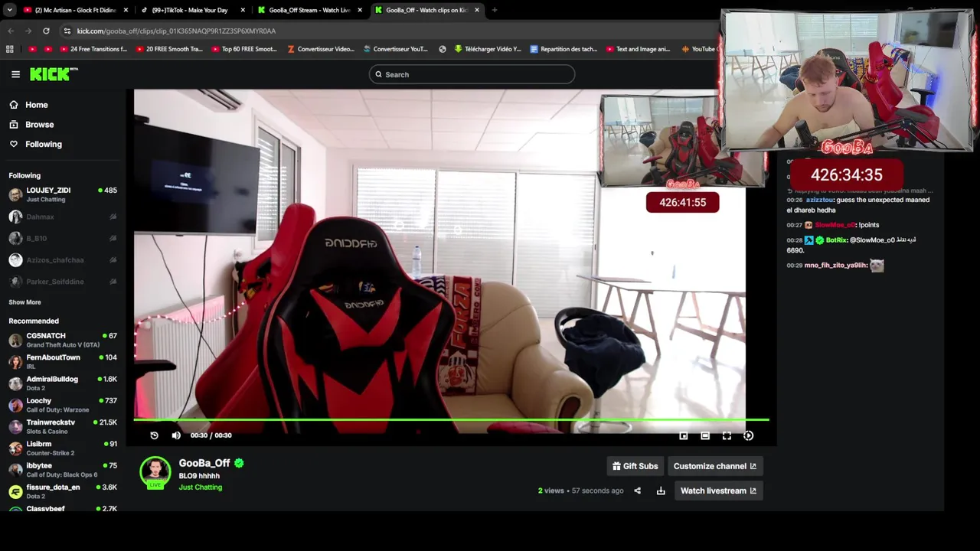
Task: Focus the Search input field
Action: click(x=472, y=74)
